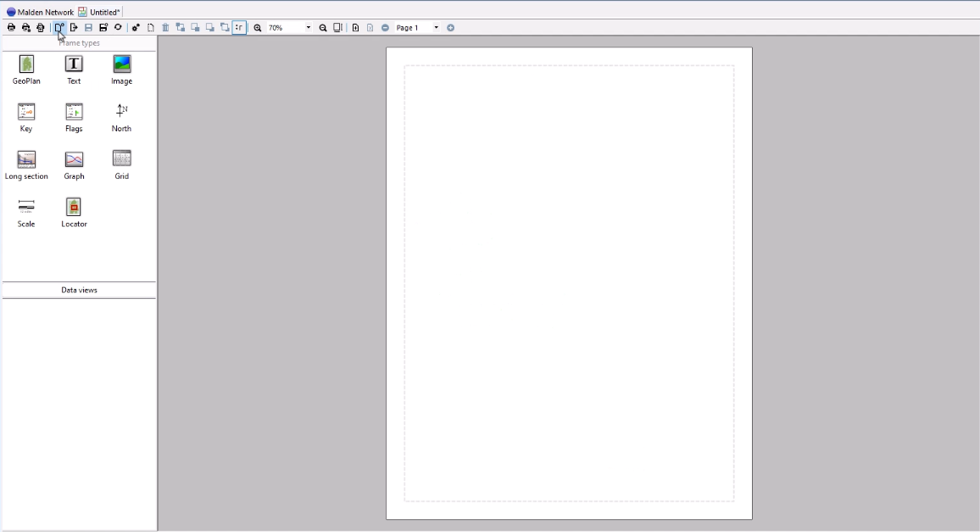Click the blank layout page canvas
980x532 pixels.
click(x=568, y=284)
